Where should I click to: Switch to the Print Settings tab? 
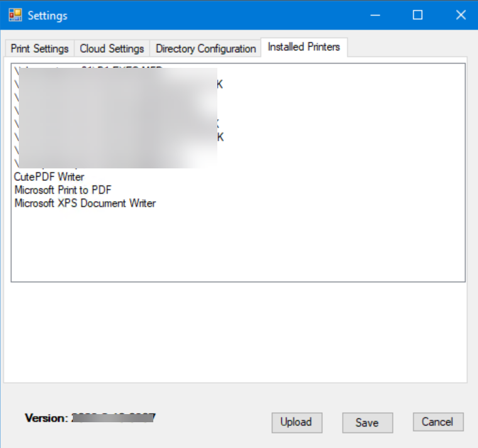40,48
